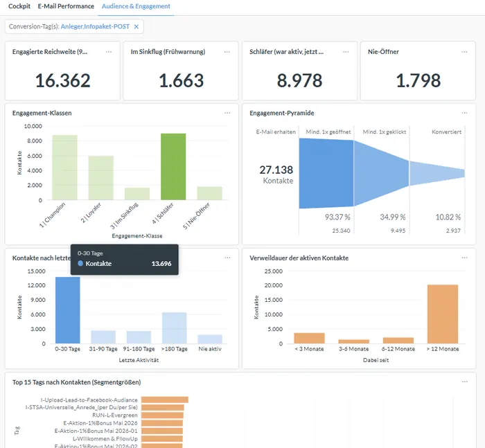Click the RUN-L-Evergreen tag label

(x=115, y=415)
